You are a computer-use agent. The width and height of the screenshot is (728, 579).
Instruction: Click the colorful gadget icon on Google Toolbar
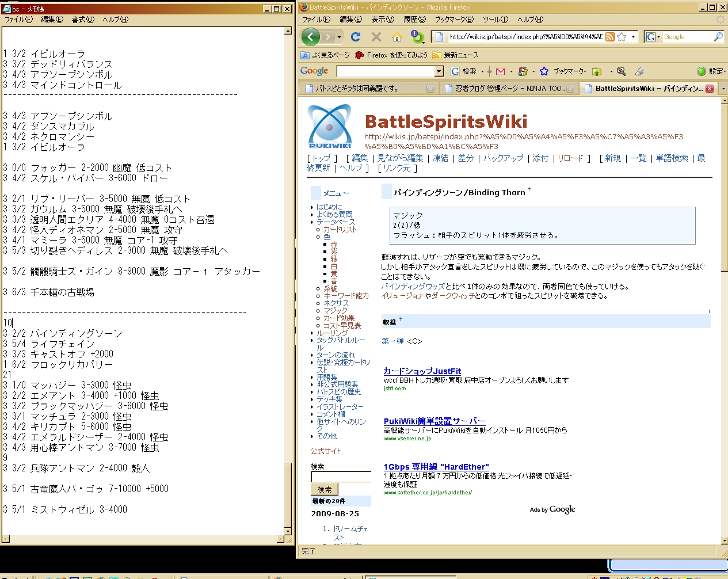point(523,71)
